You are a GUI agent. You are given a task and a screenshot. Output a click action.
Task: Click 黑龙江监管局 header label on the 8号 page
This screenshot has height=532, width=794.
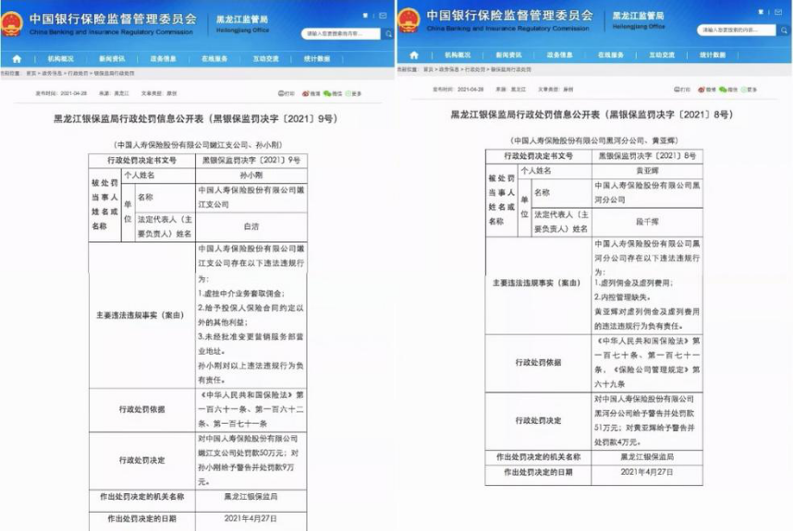639,16
